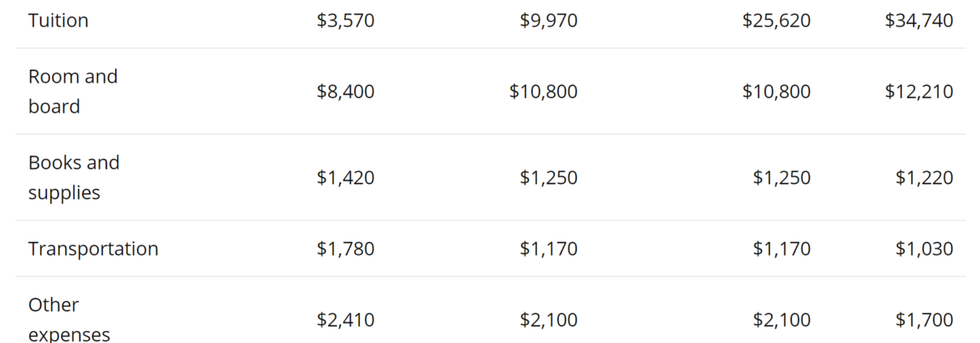980x343 pixels.
Task: Select the $1,030 transportation value
Action: click(x=925, y=249)
